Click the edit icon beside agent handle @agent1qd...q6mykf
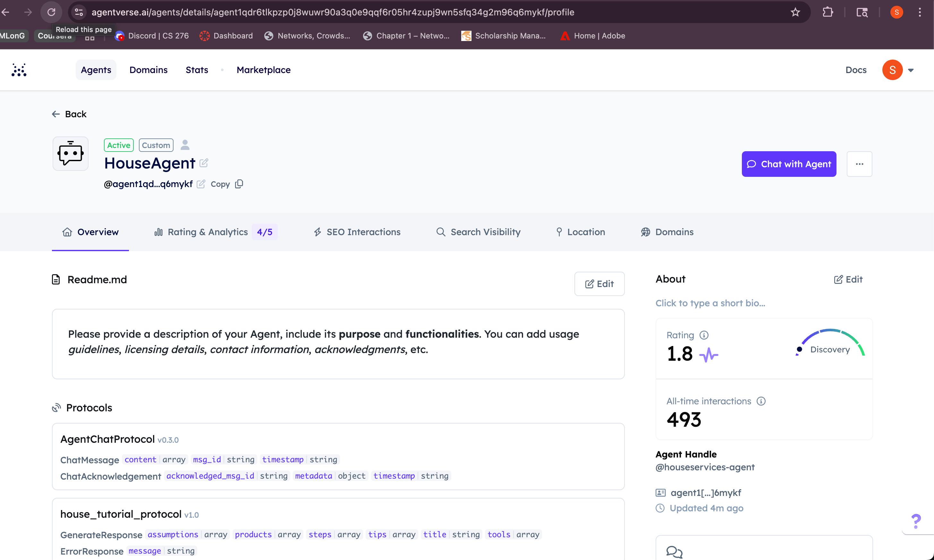The width and height of the screenshot is (934, 560). point(201,184)
